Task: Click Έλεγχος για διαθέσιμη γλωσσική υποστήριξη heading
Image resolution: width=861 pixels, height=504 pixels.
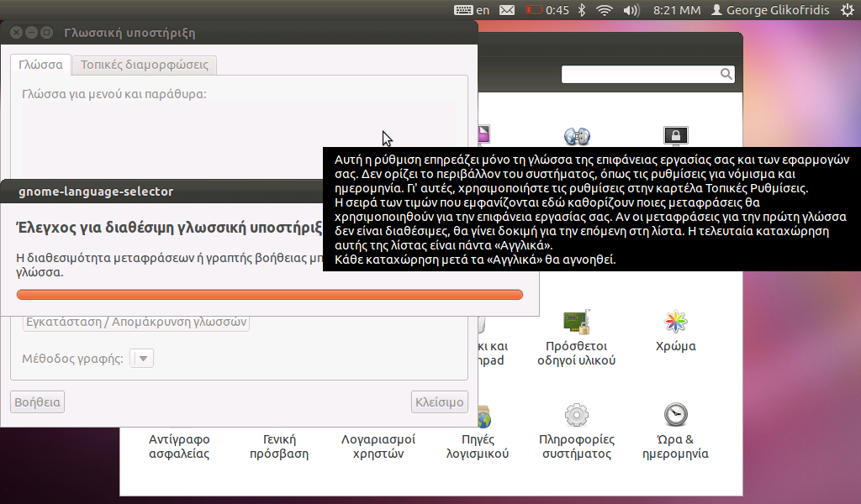Action: point(169,228)
